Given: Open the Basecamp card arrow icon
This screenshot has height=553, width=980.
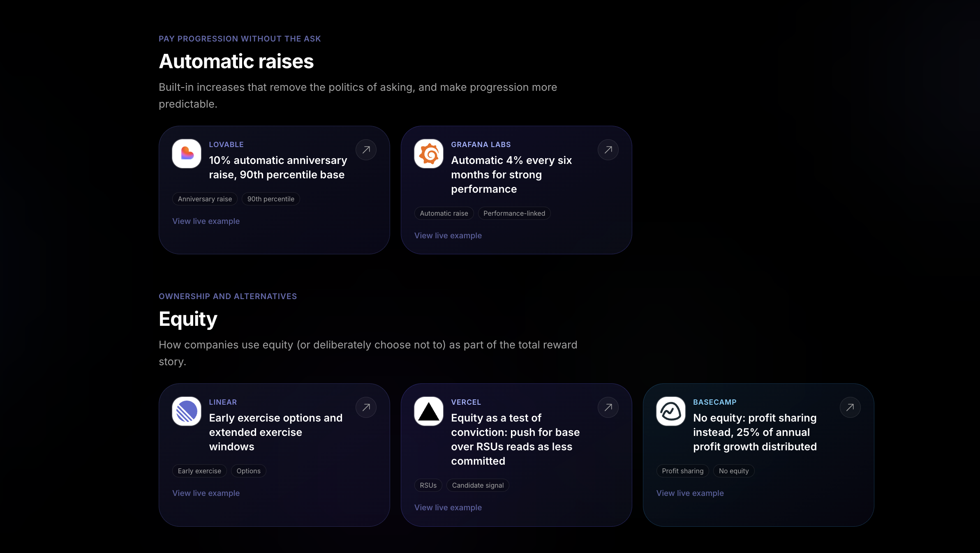Looking at the screenshot, I should click(851, 408).
